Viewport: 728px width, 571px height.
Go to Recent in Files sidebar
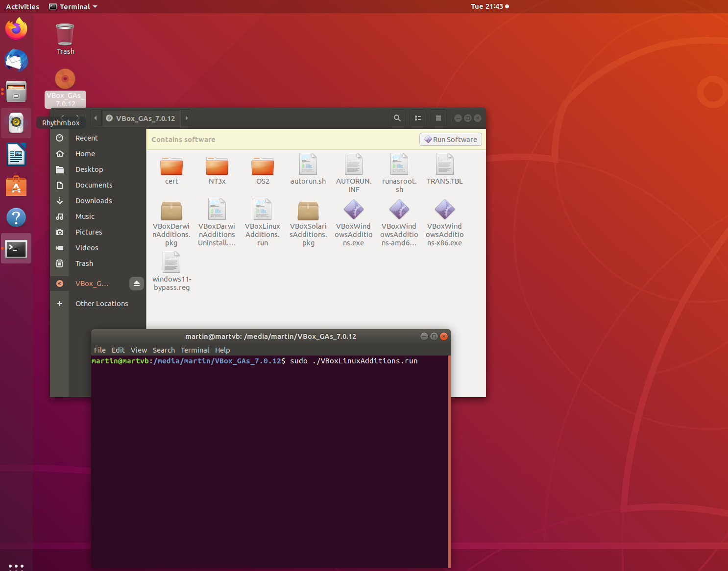pos(98,138)
